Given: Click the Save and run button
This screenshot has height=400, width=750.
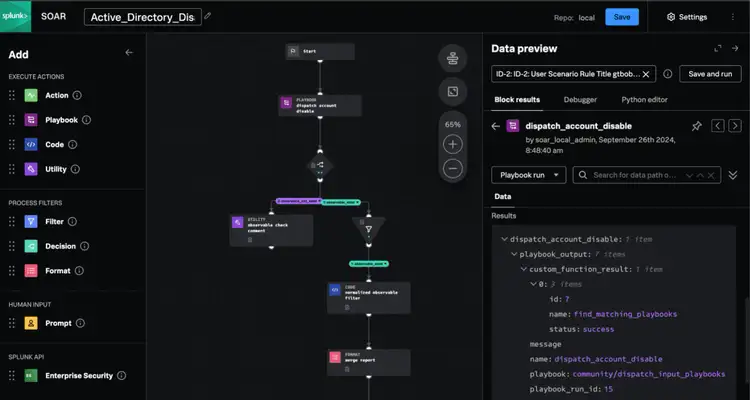Looking at the screenshot, I should tap(709, 74).
